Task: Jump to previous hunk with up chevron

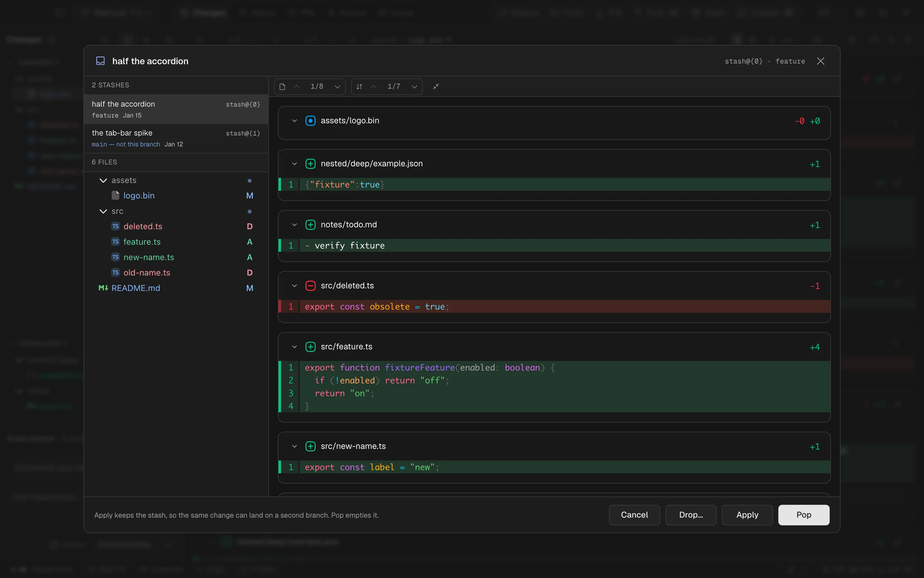Action: tap(374, 87)
